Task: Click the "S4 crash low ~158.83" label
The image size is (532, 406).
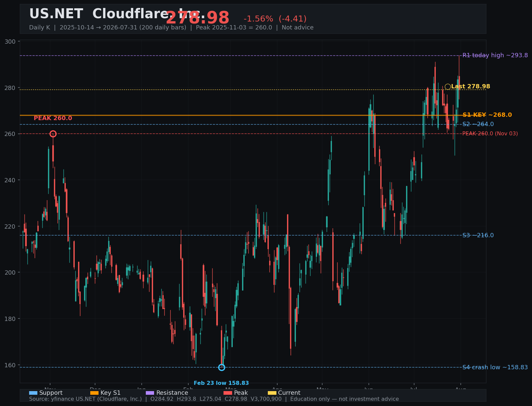Action: click(x=495, y=367)
